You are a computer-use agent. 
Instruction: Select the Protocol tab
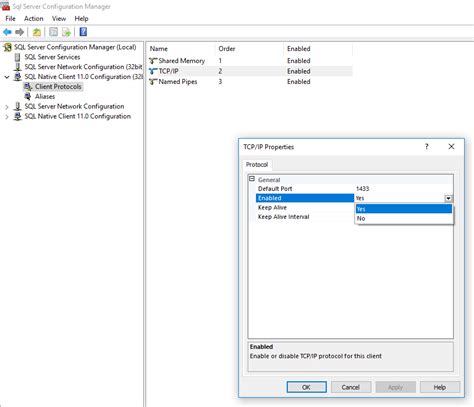coord(257,164)
